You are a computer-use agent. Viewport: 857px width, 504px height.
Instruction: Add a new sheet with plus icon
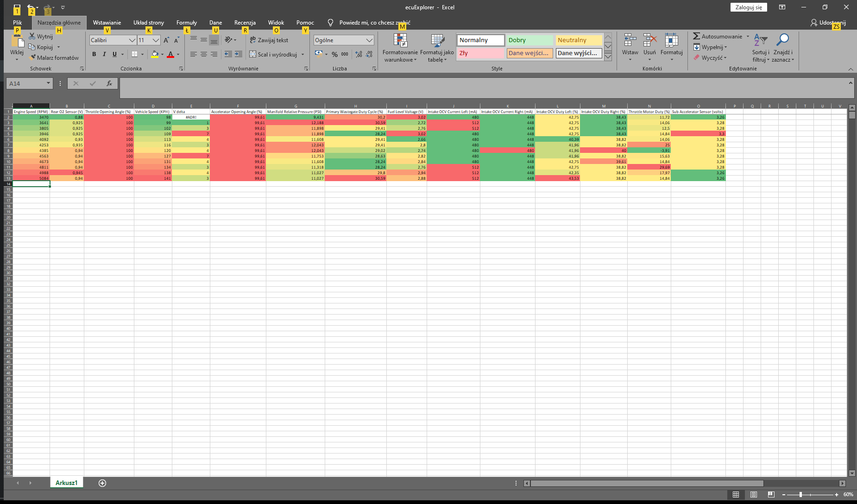click(102, 483)
